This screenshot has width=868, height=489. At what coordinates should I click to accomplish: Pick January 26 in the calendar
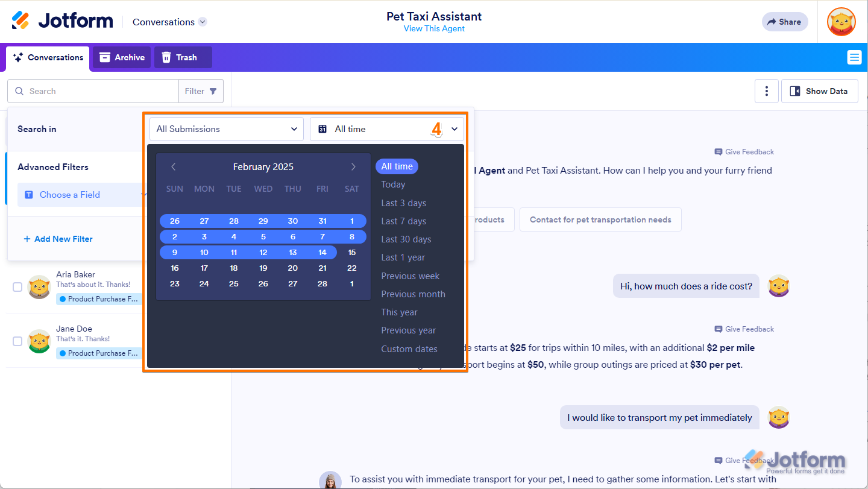[175, 221]
